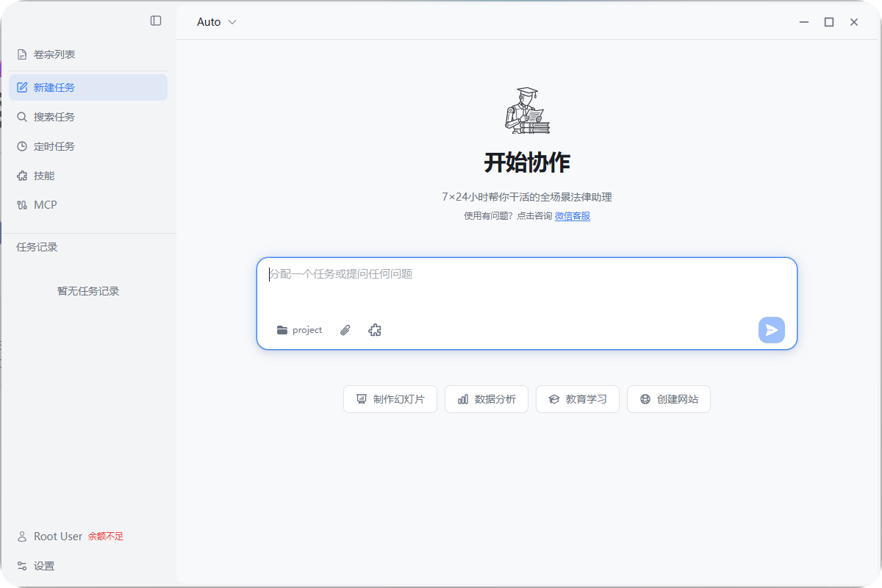Click the paperclip attachment icon

pyautogui.click(x=345, y=330)
